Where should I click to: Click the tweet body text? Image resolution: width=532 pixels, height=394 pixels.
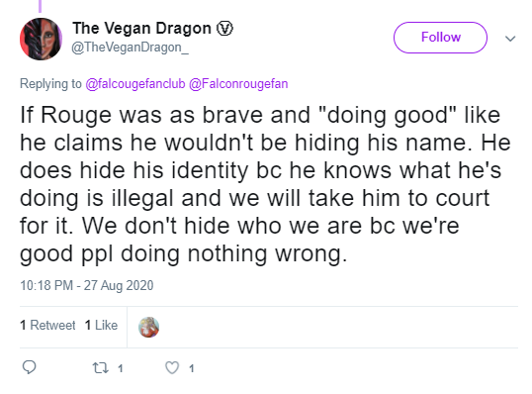[265, 184]
